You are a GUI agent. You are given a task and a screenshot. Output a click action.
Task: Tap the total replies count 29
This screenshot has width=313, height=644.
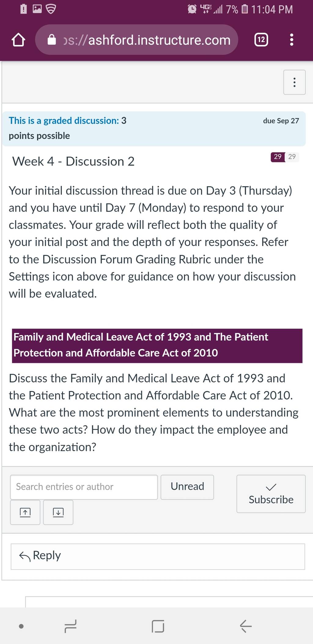point(292,157)
